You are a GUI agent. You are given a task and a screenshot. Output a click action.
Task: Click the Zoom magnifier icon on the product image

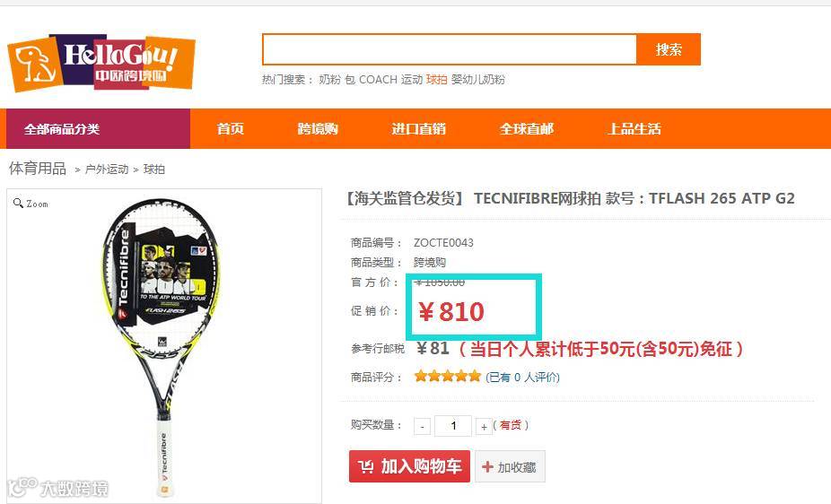click(18, 204)
